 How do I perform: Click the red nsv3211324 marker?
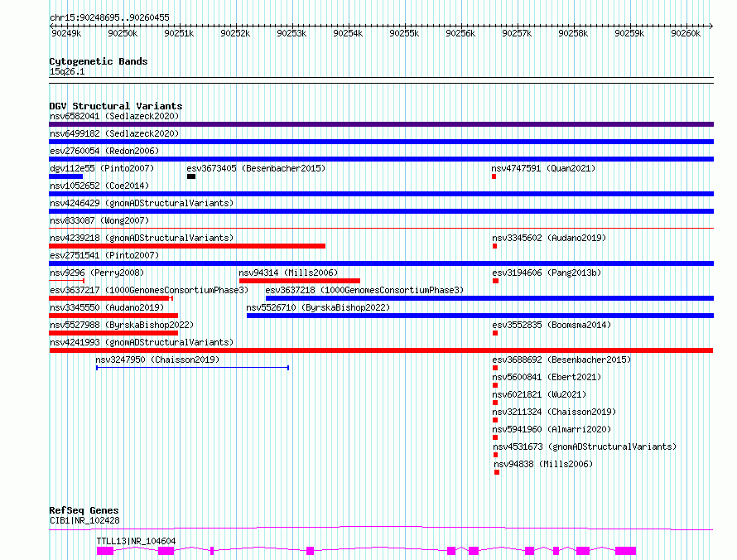[495, 420]
